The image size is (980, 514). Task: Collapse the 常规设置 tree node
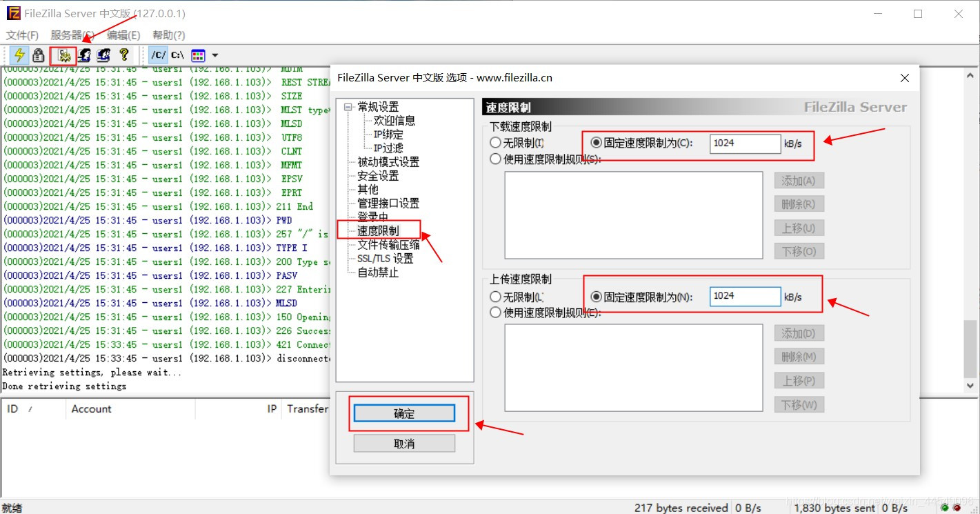tap(349, 107)
